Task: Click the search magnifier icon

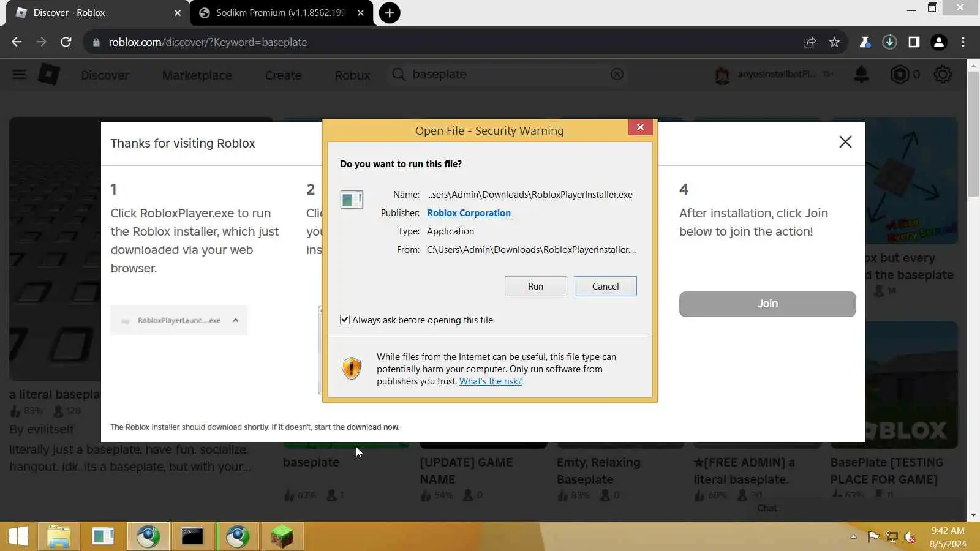Action: [x=398, y=74]
